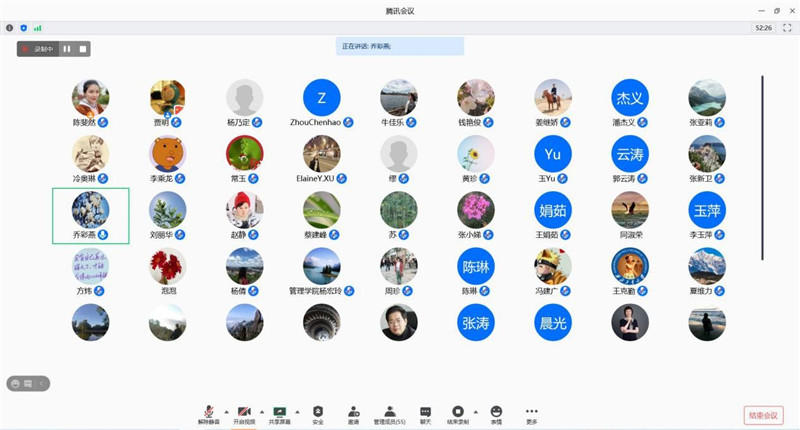Viewport: 800px width, 430px height.
Task: Click the meeting info icon at top left
Action: (x=10, y=28)
